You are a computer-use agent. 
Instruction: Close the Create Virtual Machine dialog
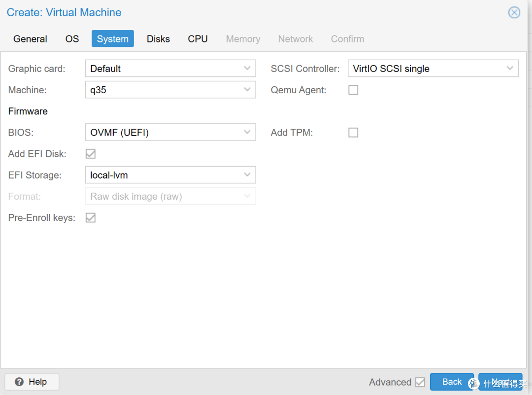(x=514, y=12)
